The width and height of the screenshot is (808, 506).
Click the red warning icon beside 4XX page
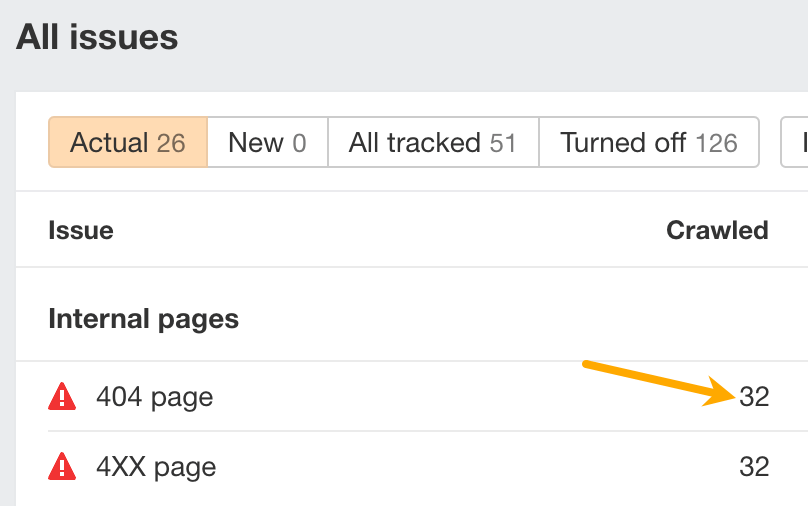62,466
